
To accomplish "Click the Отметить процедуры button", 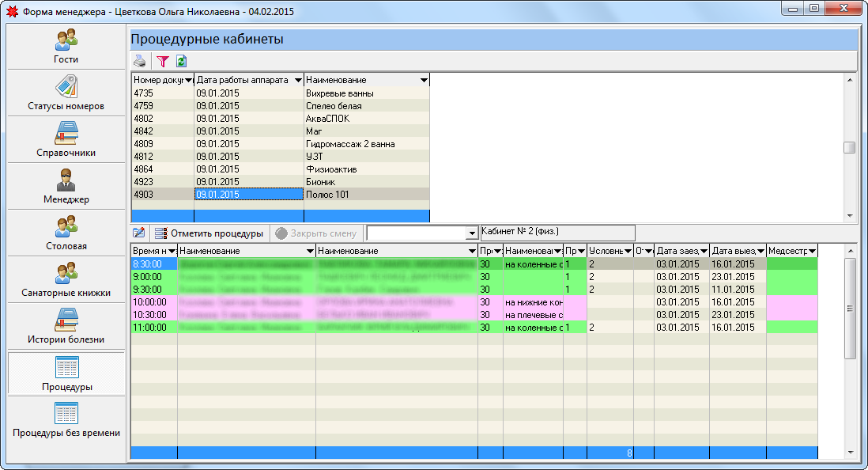I will pyautogui.click(x=209, y=233).
